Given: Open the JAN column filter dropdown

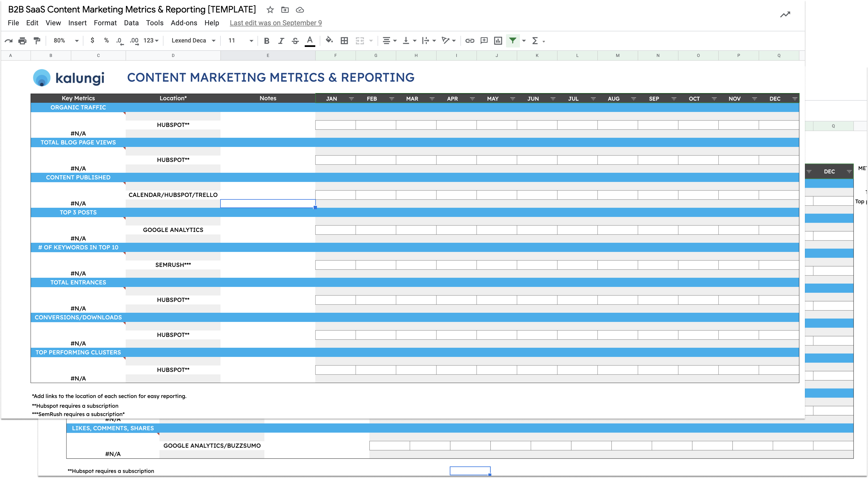Looking at the screenshot, I should (351, 99).
